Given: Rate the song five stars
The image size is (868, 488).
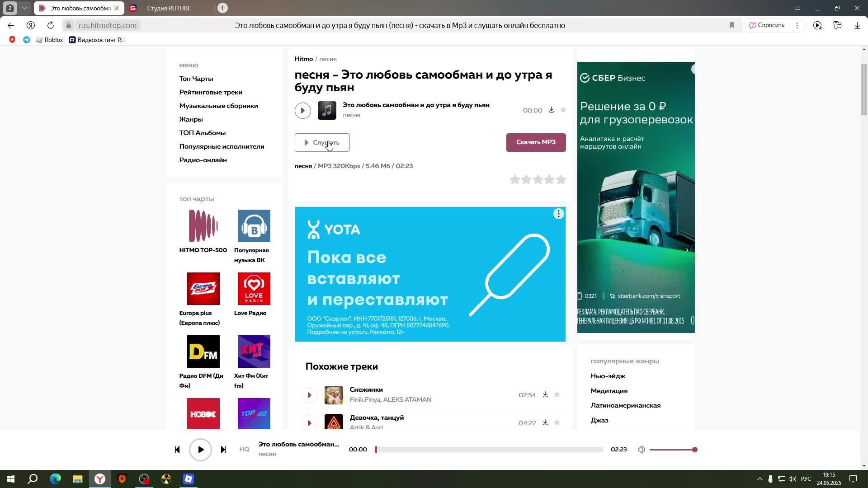Looking at the screenshot, I should click(561, 180).
